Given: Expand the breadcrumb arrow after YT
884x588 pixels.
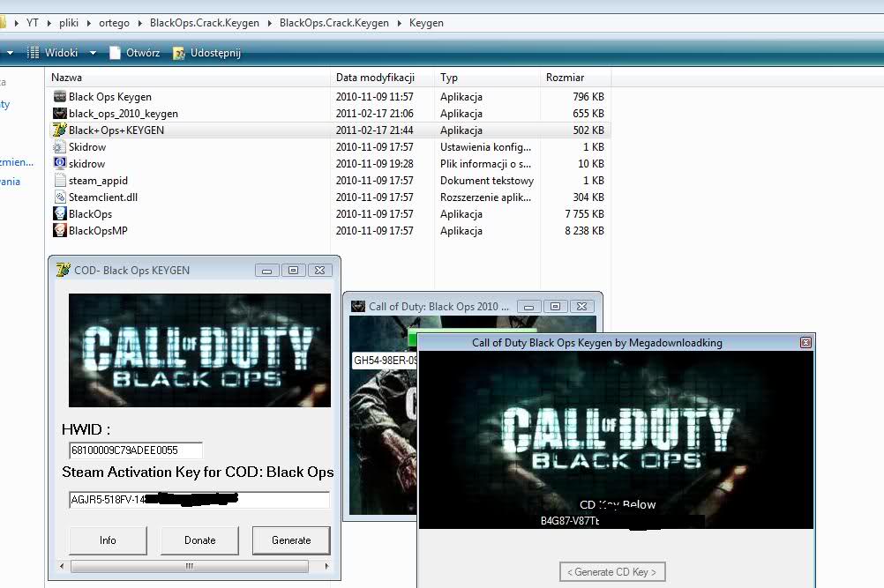Looking at the screenshot, I should pyautogui.click(x=49, y=23).
